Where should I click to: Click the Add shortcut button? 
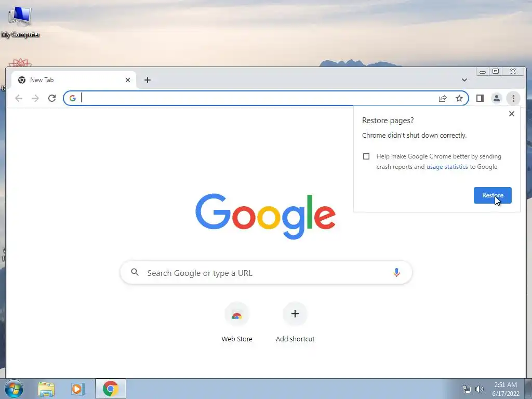[295, 322]
